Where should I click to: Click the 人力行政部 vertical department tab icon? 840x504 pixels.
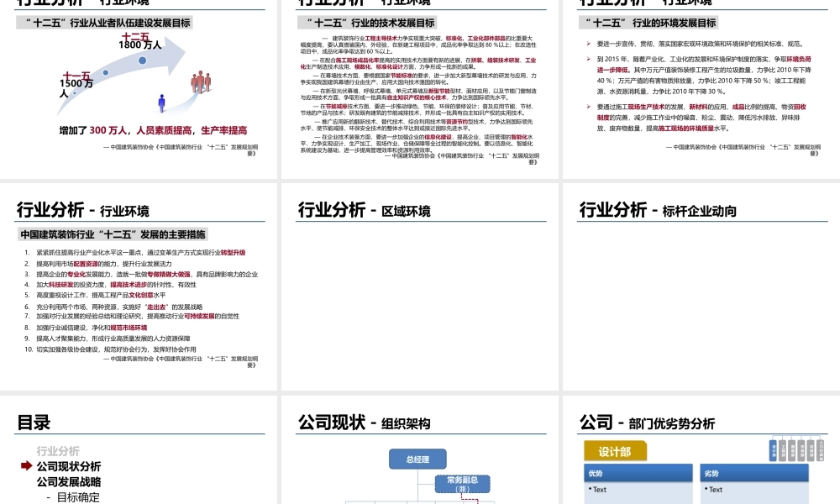pyautogui.click(x=820, y=450)
